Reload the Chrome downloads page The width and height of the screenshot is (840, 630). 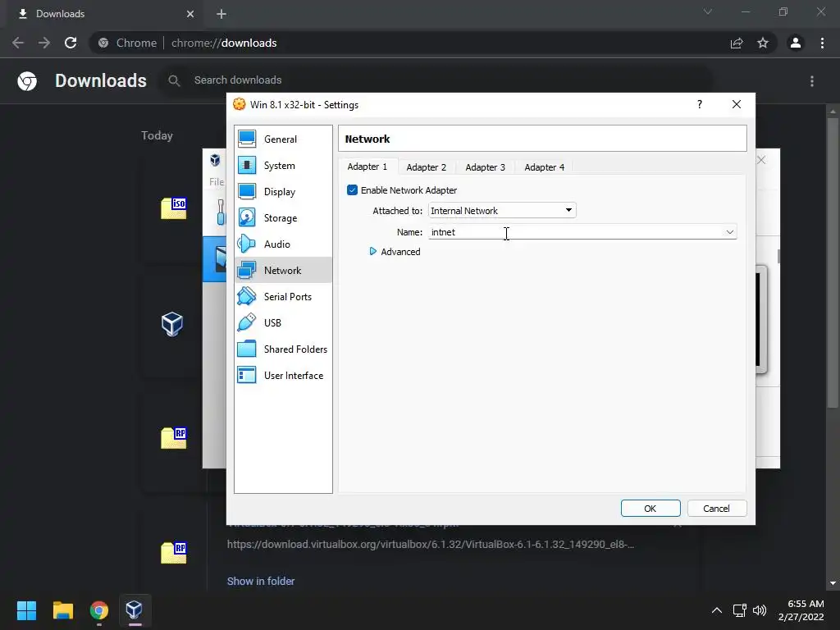(71, 43)
